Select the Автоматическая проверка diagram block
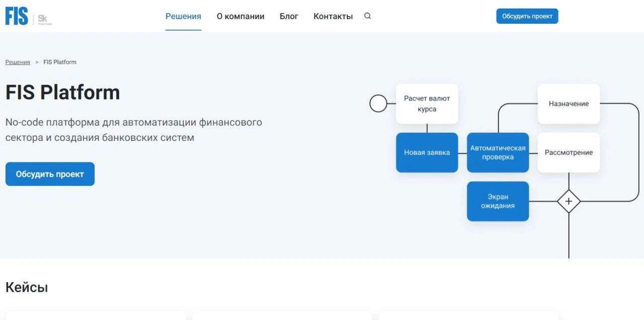Image resolution: width=644 pixels, height=320 pixels. click(498, 152)
